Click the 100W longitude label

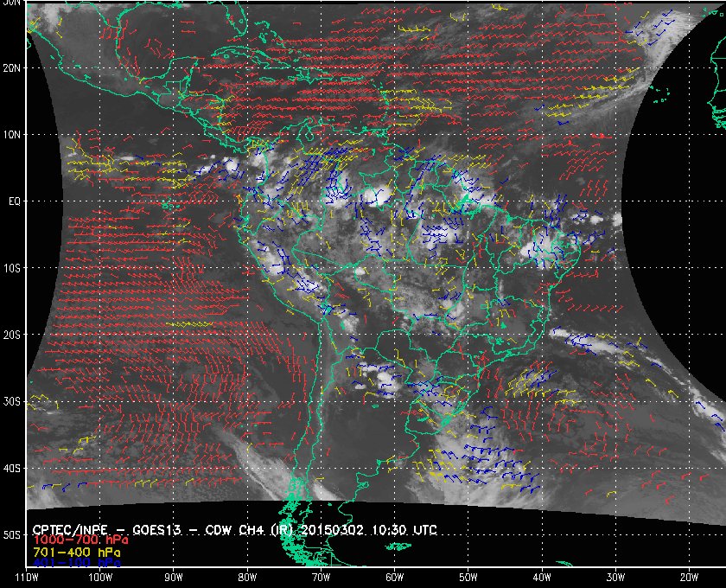coord(100,577)
